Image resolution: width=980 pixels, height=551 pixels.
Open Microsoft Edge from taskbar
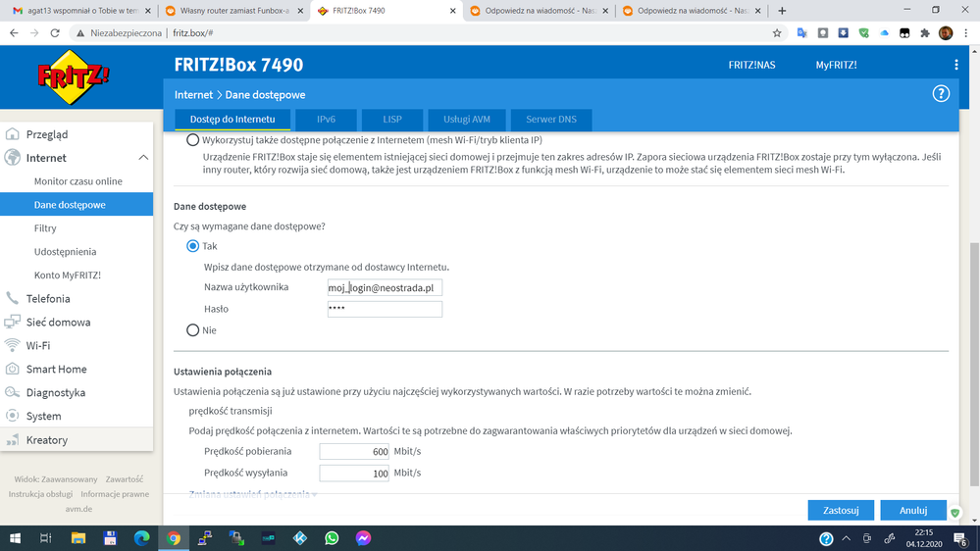(x=142, y=538)
